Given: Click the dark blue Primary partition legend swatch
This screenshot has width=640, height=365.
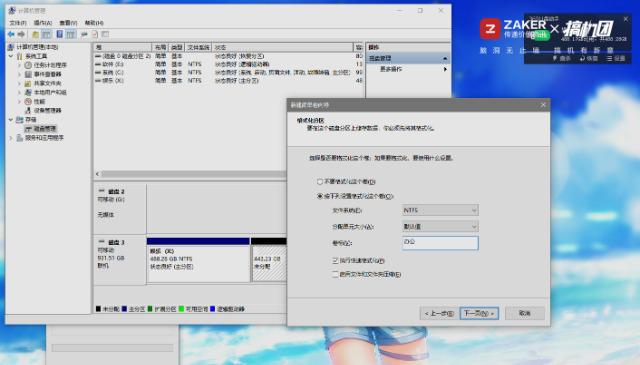Looking at the screenshot, I should (x=124, y=309).
